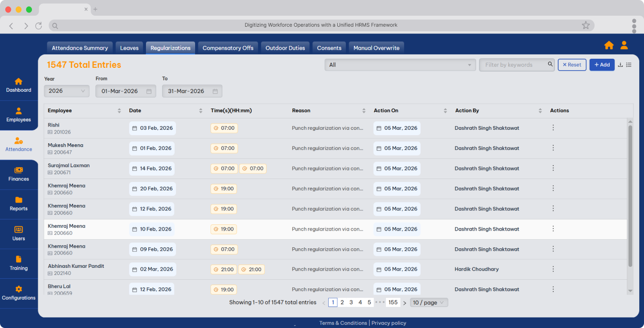Open the Dashboard from the sidebar
This screenshot has height=328, width=644.
(x=19, y=85)
